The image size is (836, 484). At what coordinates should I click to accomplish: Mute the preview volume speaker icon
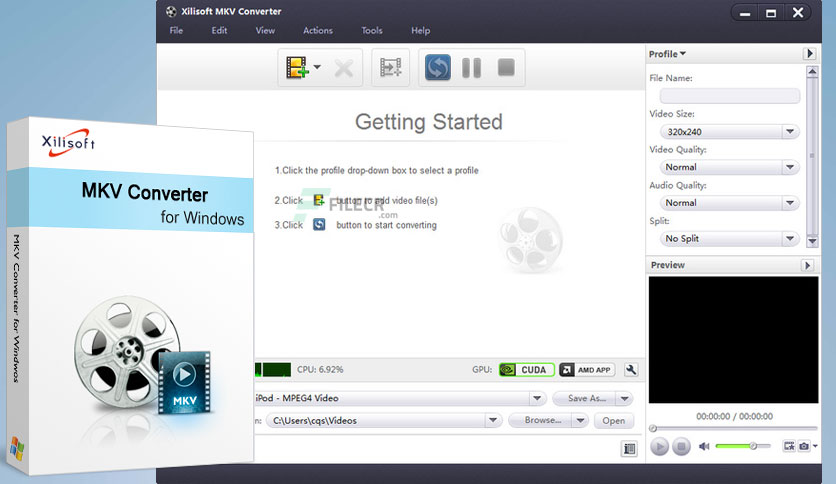(x=704, y=446)
